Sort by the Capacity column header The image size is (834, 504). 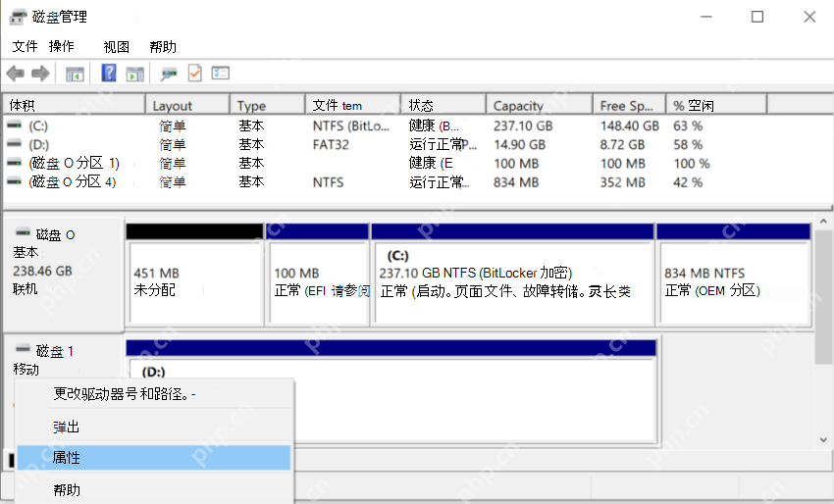540,105
